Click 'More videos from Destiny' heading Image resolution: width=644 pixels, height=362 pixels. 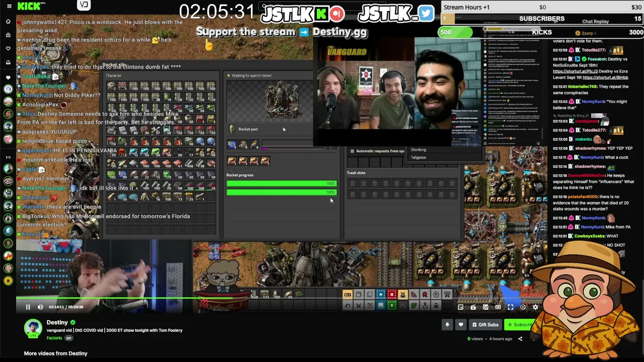56,353
